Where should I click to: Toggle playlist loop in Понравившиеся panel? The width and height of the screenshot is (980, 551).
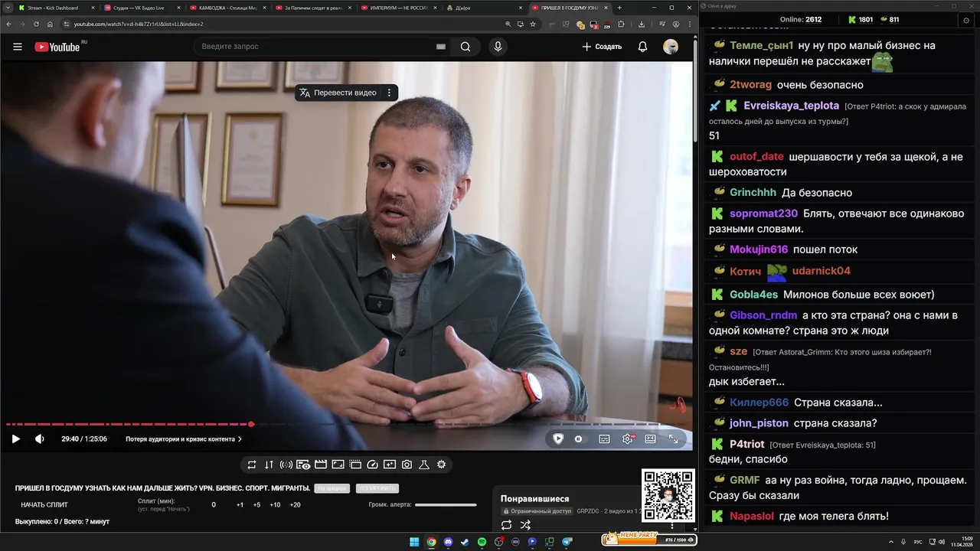506,525
